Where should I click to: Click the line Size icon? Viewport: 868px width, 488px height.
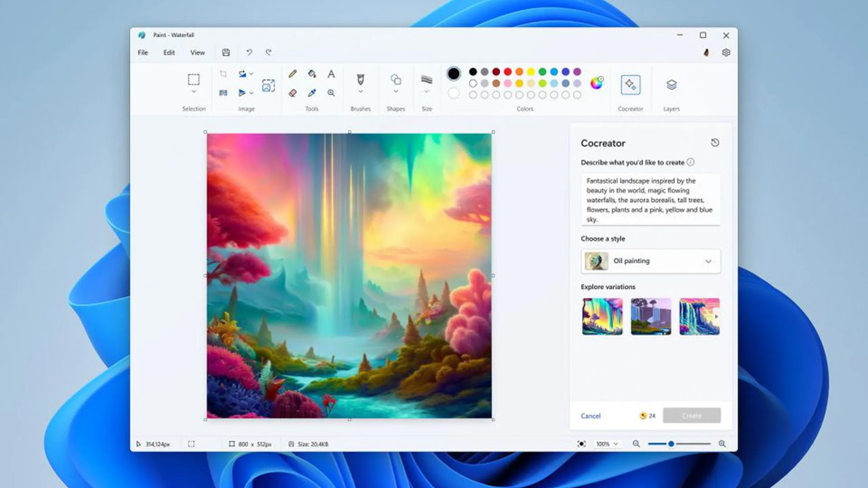pyautogui.click(x=427, y=79)
